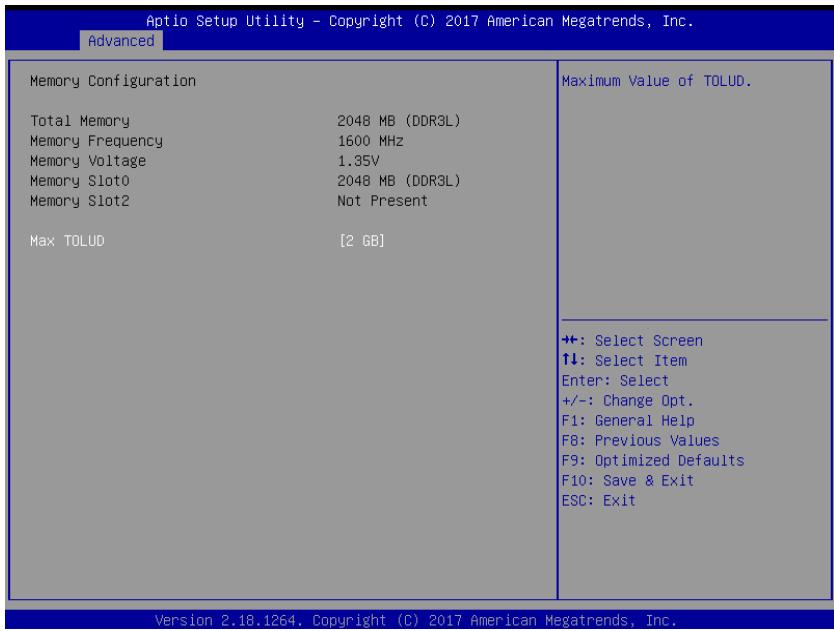834x631 pixels.
Task: Click the Memory Slot0 label
Action: tap(80, 181)
